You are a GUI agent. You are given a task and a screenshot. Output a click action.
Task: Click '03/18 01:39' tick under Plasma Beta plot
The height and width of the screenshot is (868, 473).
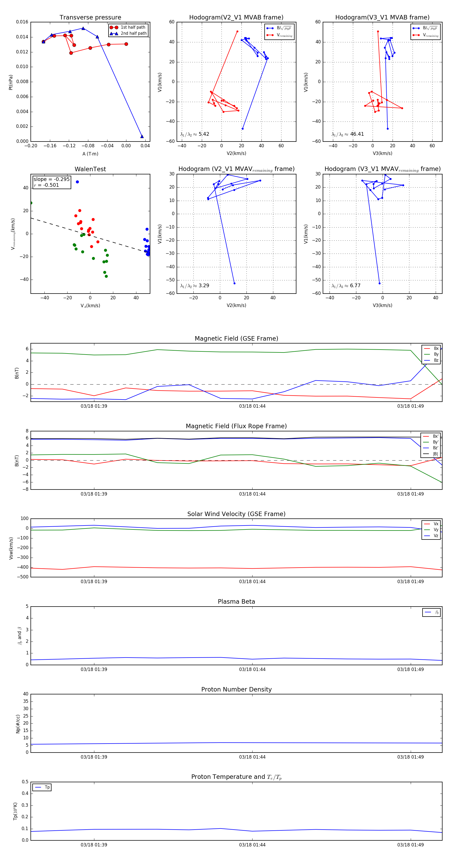(94, 669)
